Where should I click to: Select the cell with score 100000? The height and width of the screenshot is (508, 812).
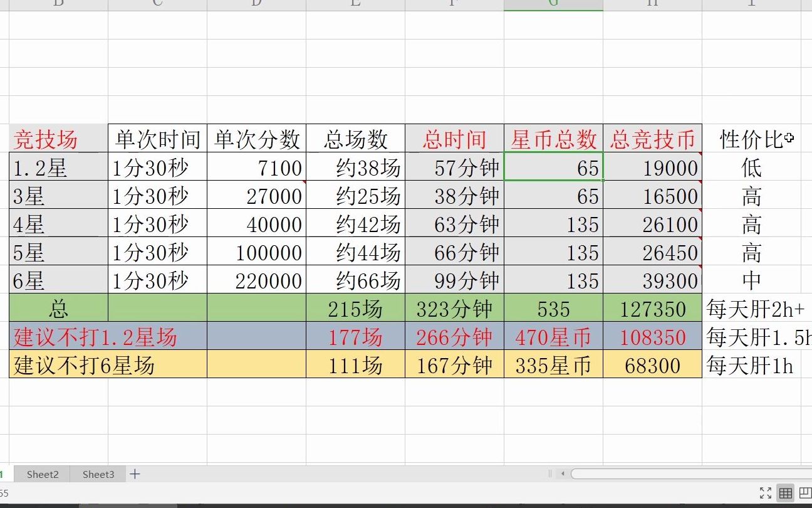[x=256, y=251]
